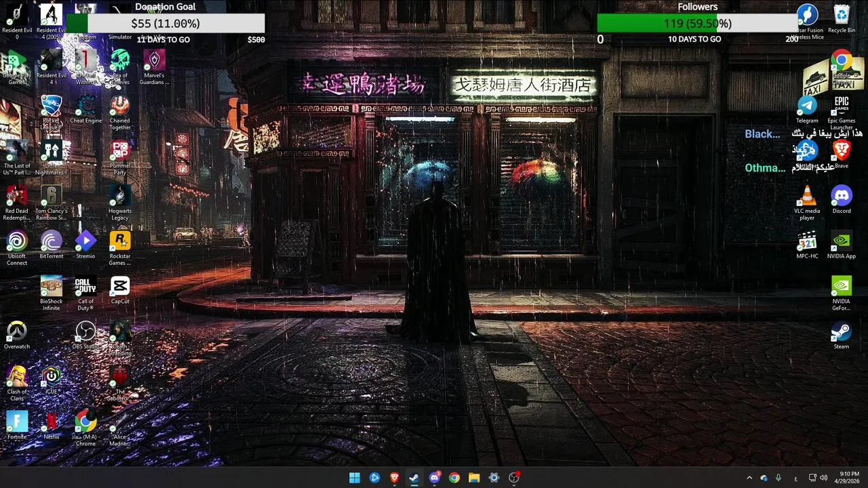Select the Sea of Thieves desktop icon
The width and height of the screenshot is (868, 488).
coord(120,68)
